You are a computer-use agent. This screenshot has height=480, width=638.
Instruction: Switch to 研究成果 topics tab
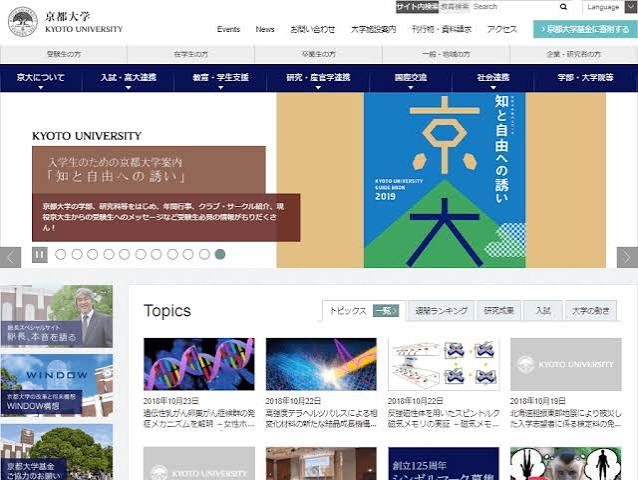point(499,311)
